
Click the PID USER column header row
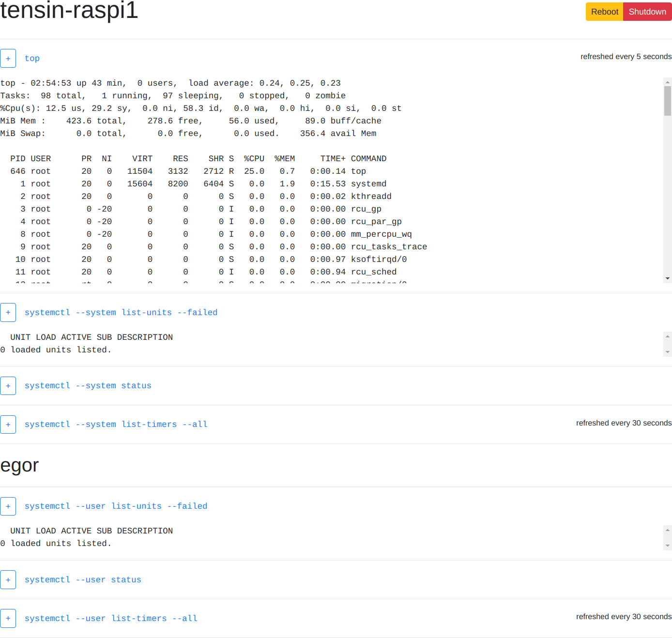click(x=199, y=159)
